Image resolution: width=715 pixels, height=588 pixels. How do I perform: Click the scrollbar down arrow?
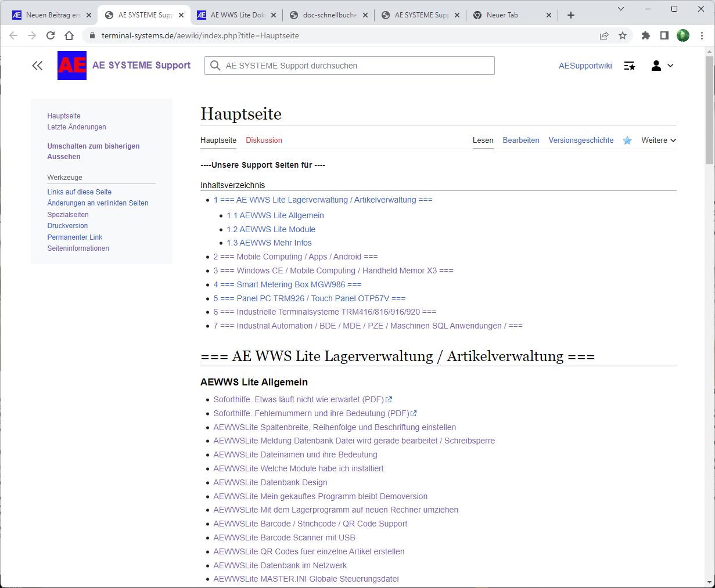tap(709, 582)
